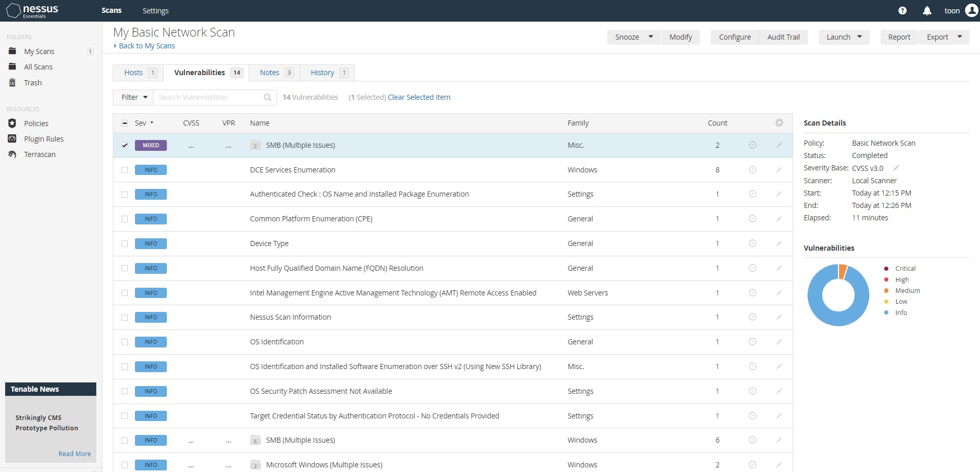Click the Configure button

[x=734, y=37]
